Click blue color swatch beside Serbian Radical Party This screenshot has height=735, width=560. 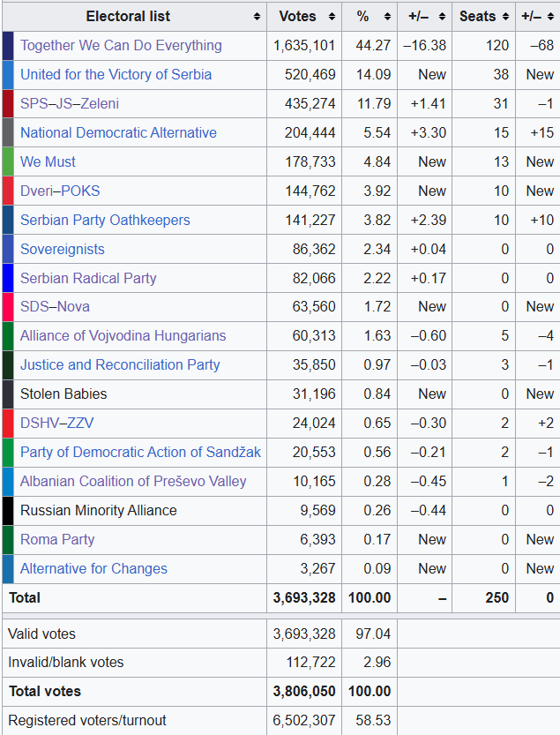(8, 279)
